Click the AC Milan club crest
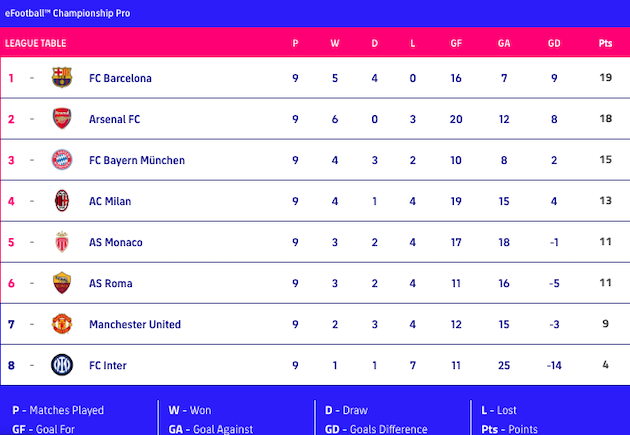Viewport: 630px width, 435px height. click(62, 201)
